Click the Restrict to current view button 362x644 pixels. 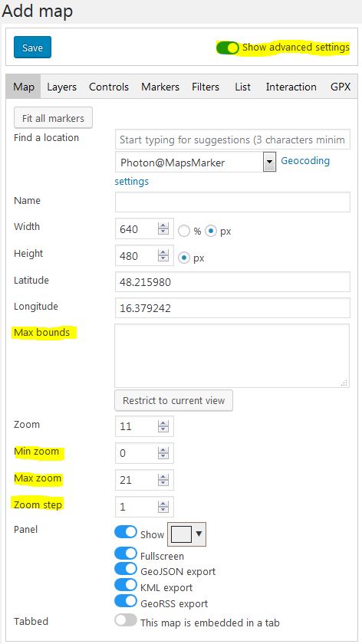(x=174, y=400)
